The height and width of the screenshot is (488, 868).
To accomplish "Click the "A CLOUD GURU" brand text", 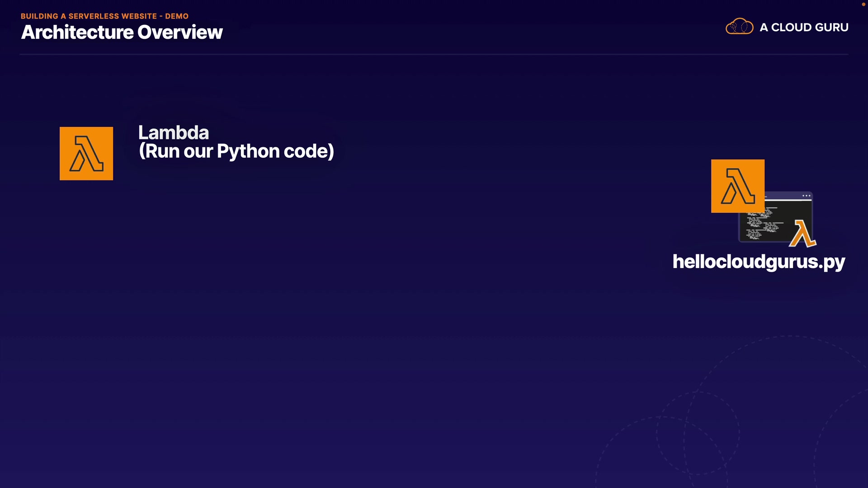I will (804, 27).
